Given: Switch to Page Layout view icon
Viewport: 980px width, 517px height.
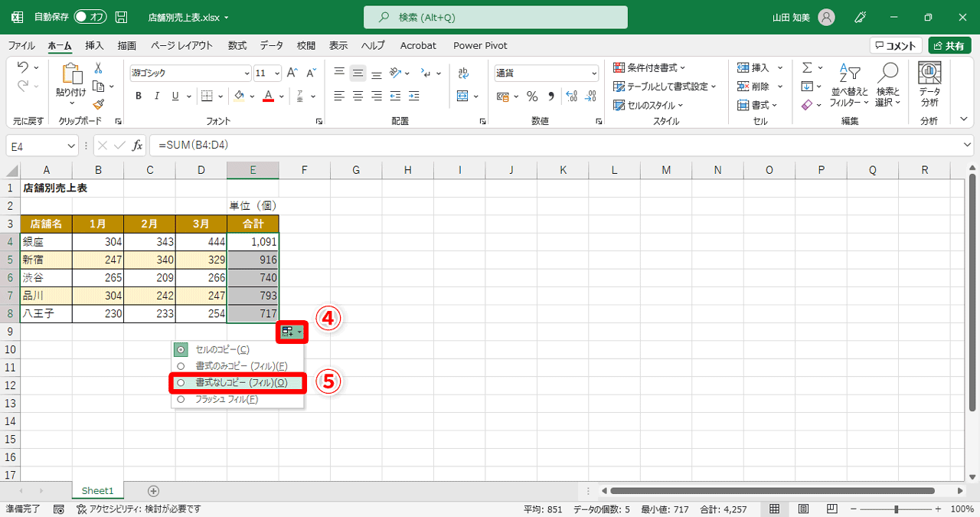Looking at the screenshot, I should 803,509.
